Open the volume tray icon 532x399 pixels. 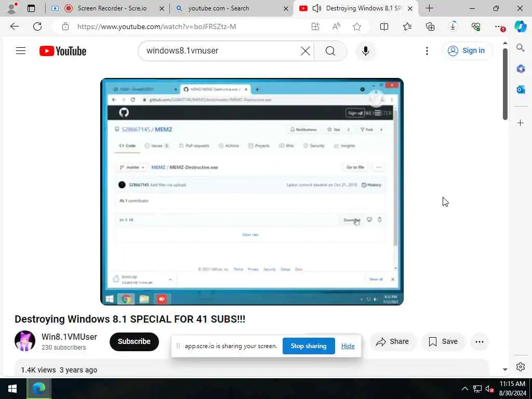coord(489,389)
